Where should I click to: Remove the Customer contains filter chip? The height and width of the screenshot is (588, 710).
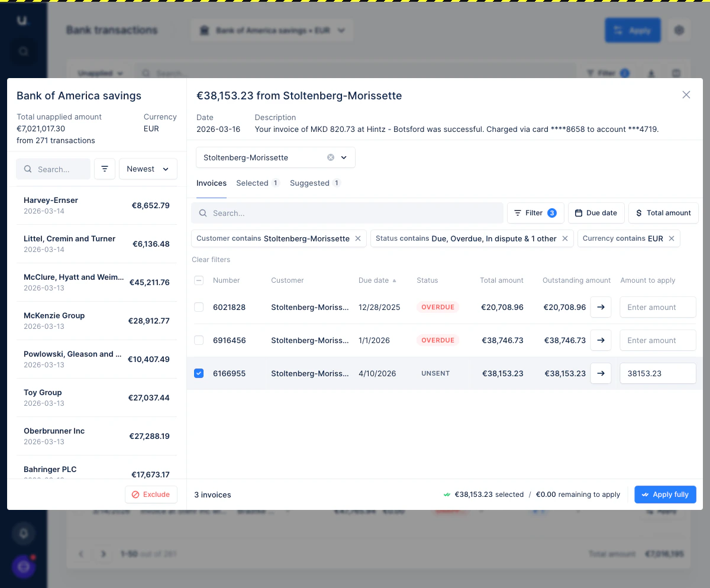coord(357,238)
